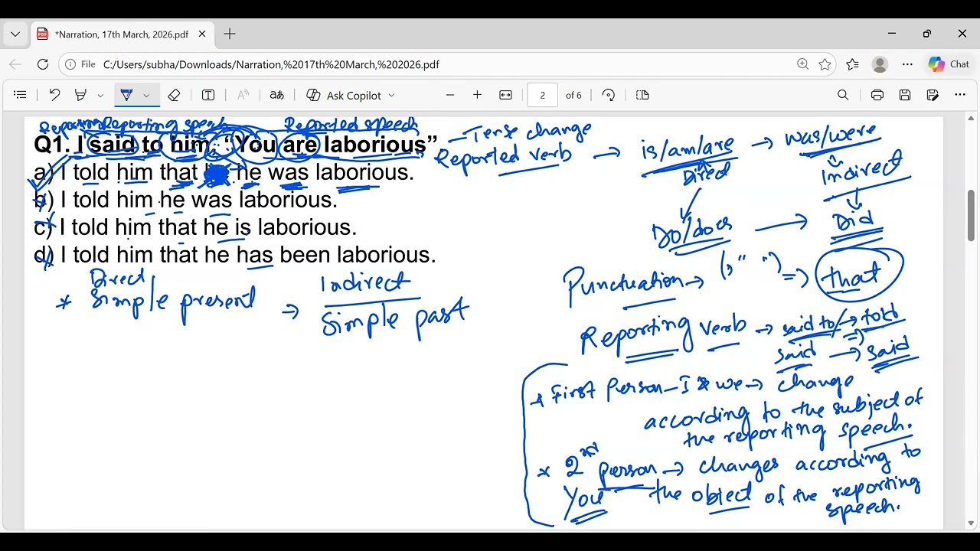The width and height of the screenshot is (980, 551).
Task: Select the highlight tool
Action: coord(80,95)
